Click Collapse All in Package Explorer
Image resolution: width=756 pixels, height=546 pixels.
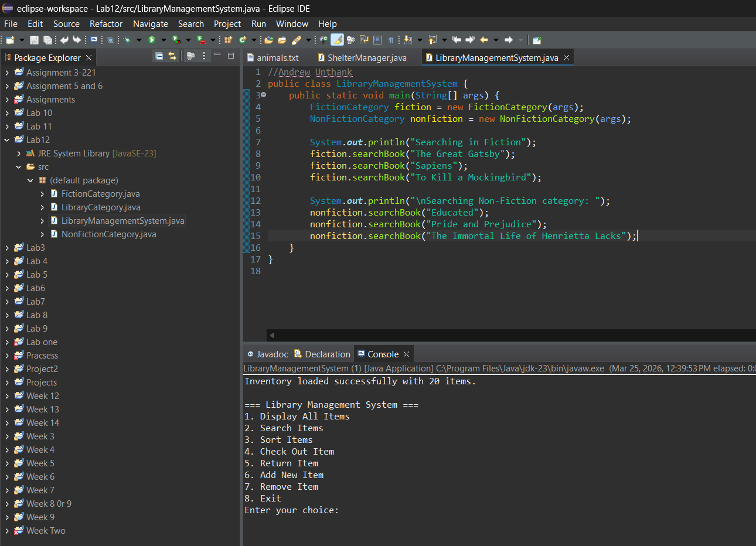coord(159,56)
